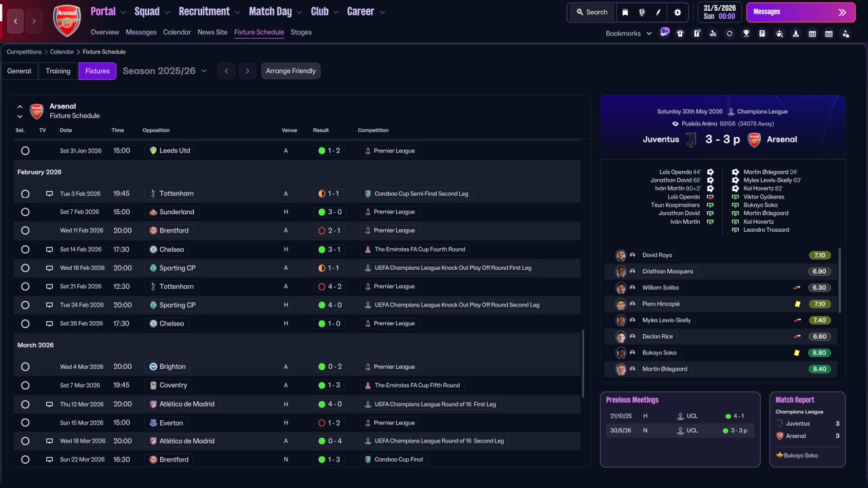
Task: Click the yellow card icon for Bukayo Saka
Action: point(797,353)
